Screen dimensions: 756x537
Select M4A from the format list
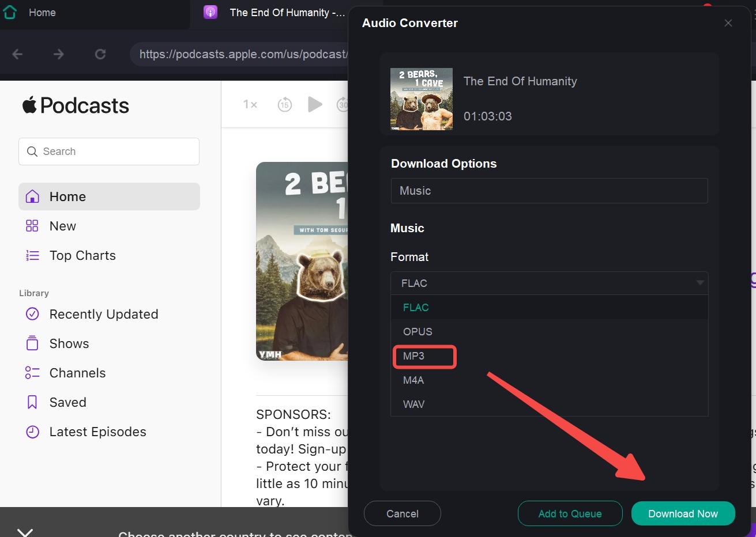tap(549, 380)
